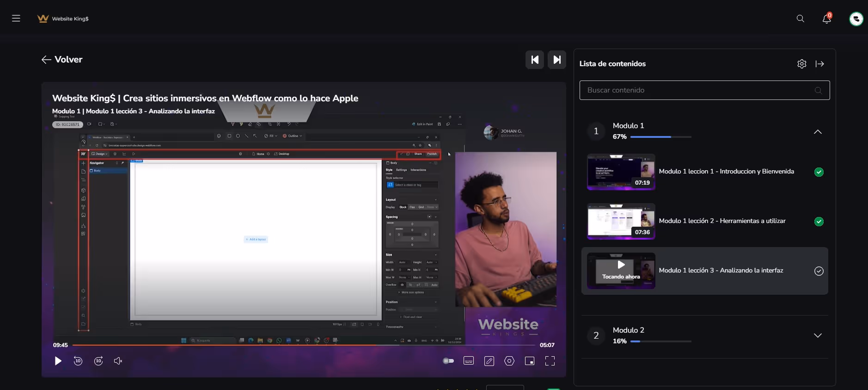
Task: Click the Modulo 1 title
Action: coord(628,126)
